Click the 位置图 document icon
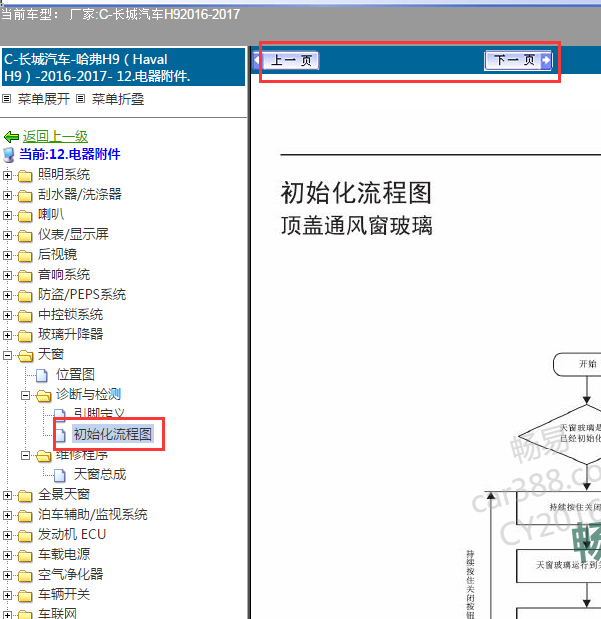Screen dimensions: 601x619 coord(42,375)
